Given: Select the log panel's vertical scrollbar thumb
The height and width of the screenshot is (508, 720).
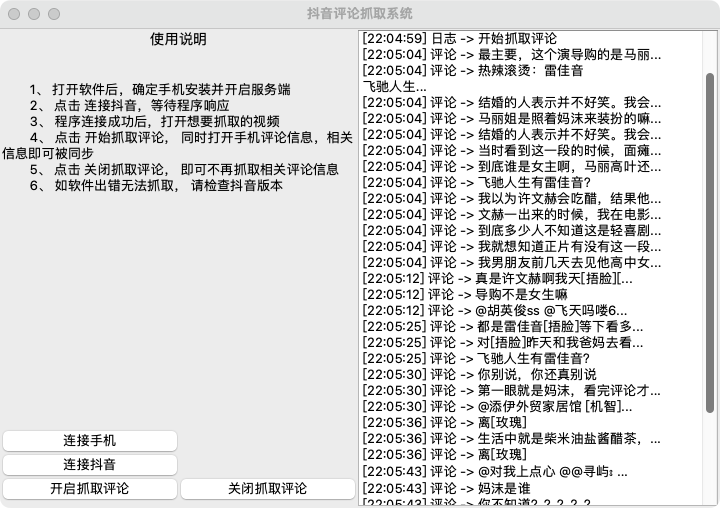Looking at the screenshot, I should click(710, 242).
